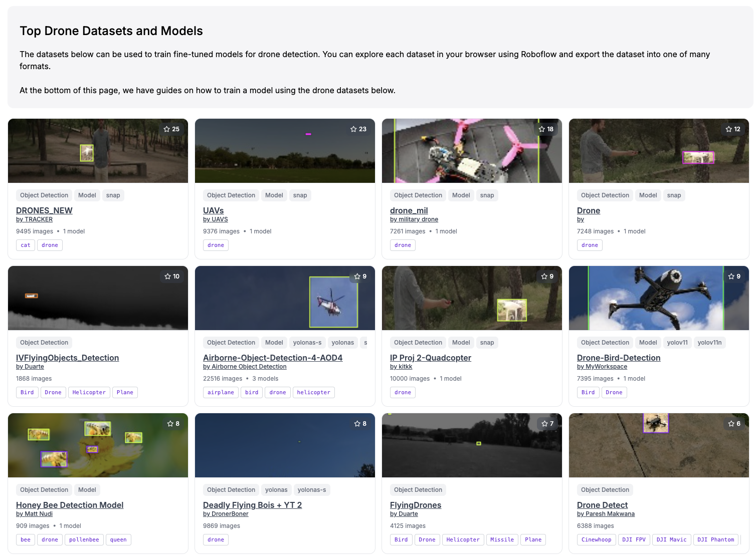Screen dimensions: 756x559
Task: Star the Airborne-Object-Detection-4-AOD4 card
Action: click(x=357, y=276)
